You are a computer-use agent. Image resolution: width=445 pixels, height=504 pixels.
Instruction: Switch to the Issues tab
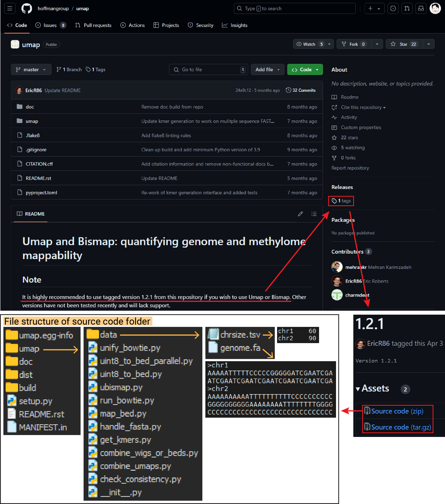tap(50, 25)
